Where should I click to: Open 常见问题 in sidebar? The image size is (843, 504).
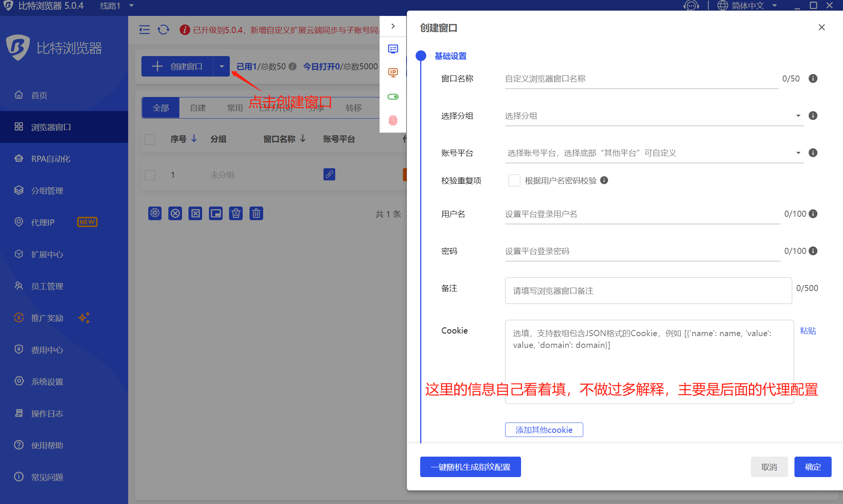click(64, 477)
